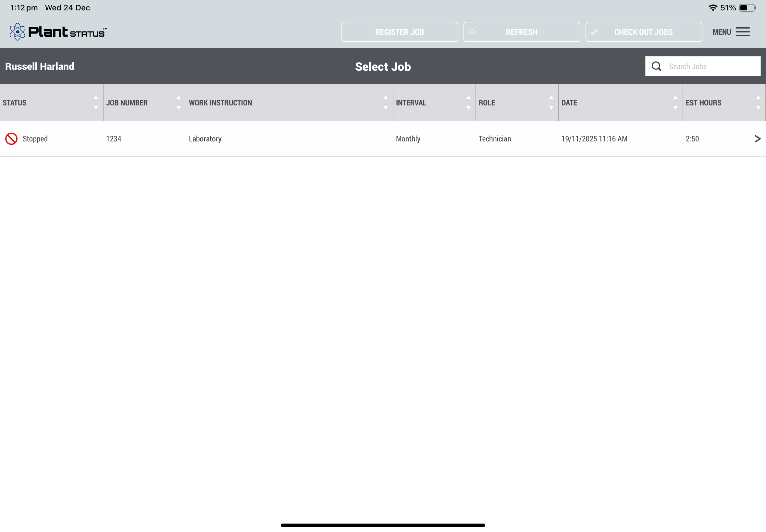Open the hamburger MENU icon
This screenshot has height=532, width=766.
(x=742, y=32)
